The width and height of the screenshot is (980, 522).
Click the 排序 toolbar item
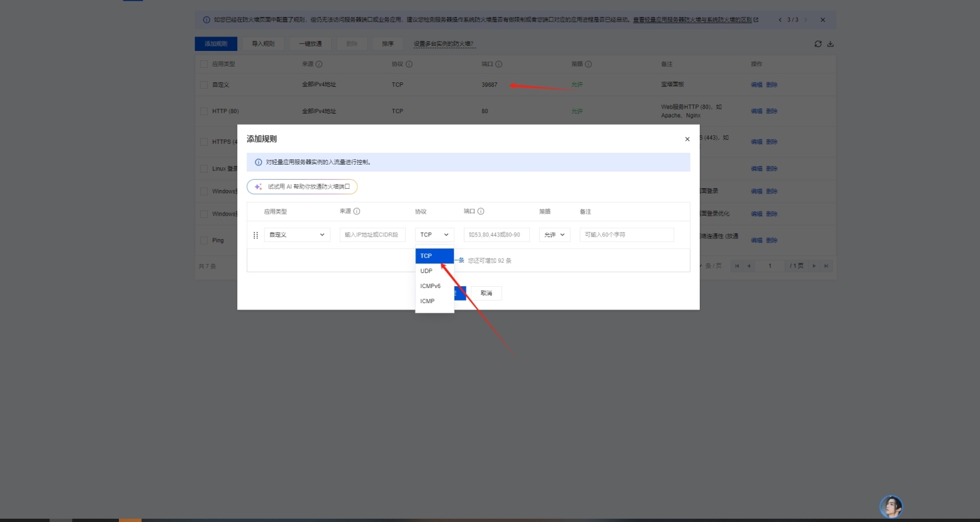pos(387,43)
